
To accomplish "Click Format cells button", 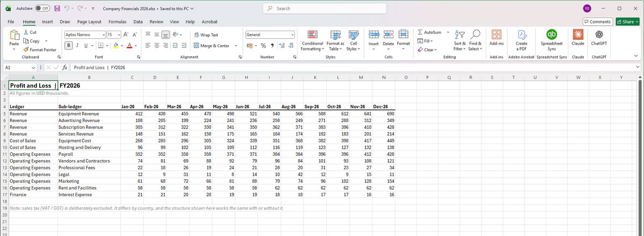I will point(404,40).
